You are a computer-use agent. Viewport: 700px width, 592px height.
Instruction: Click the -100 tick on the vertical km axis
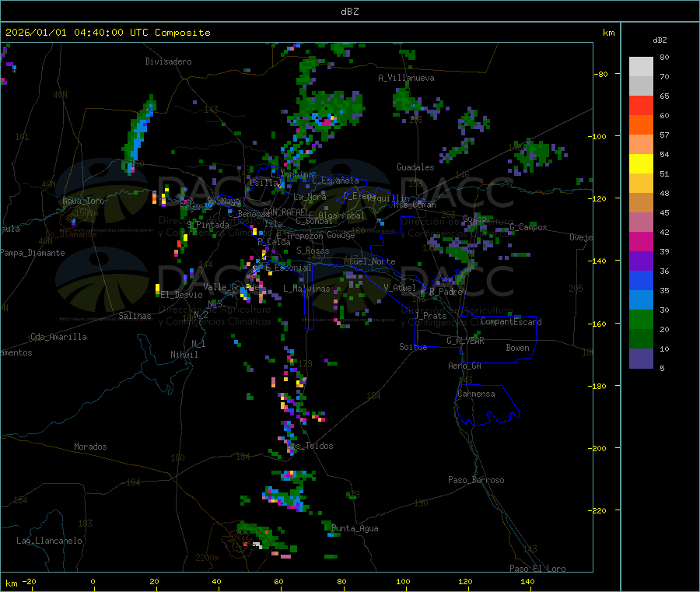[x=597, y=136]
